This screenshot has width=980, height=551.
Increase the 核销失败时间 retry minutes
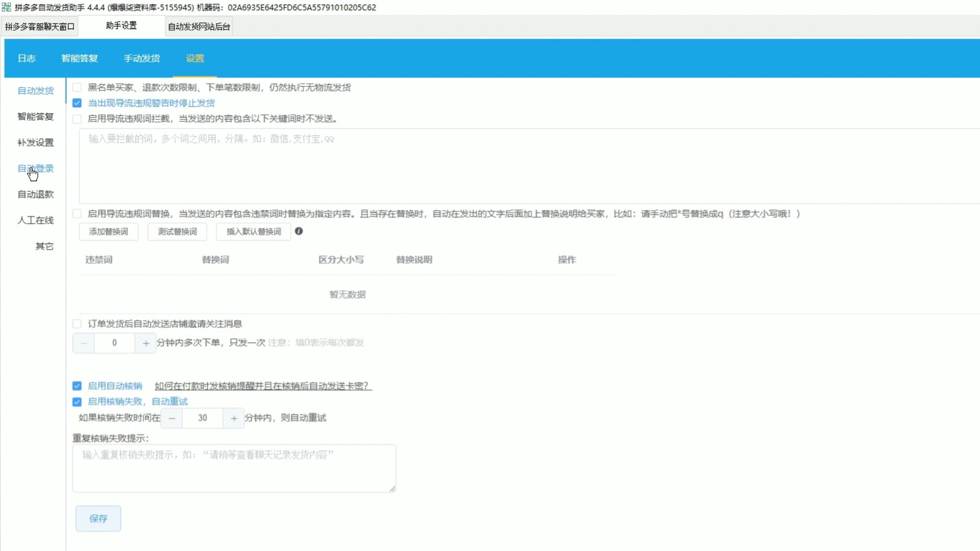pos(234,418)
